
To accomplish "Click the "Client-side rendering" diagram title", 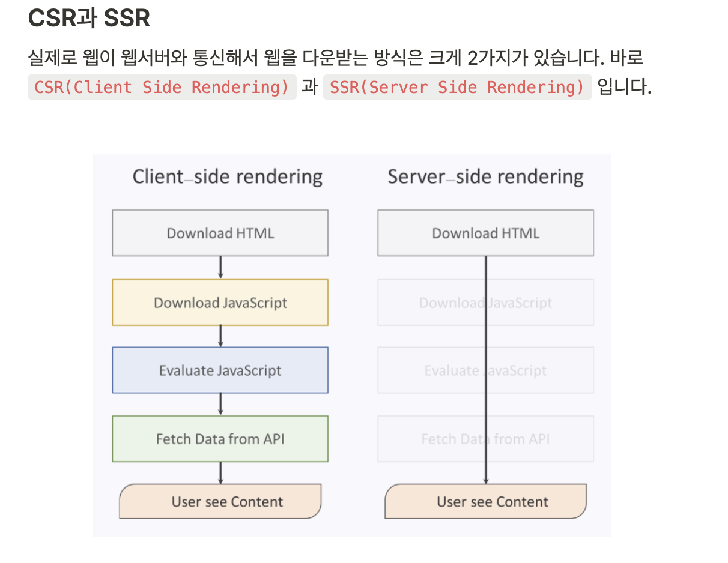I will click(x=228, y=176).
